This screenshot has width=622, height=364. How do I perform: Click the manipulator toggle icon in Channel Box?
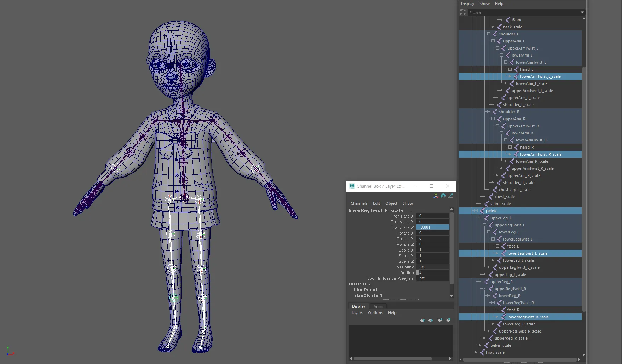(436, 196)
